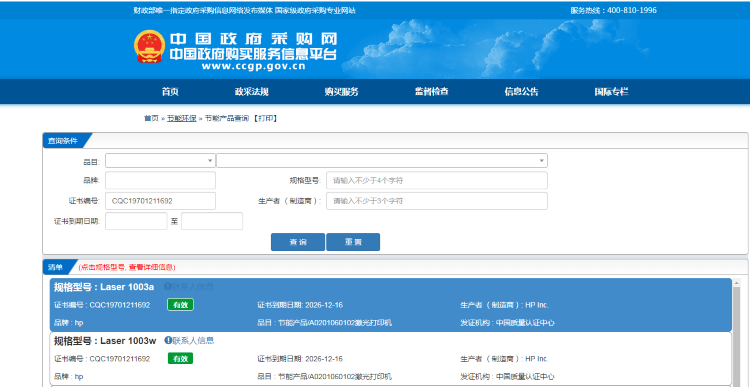Click green 有效 badge in Laser 1003w row

180,359
